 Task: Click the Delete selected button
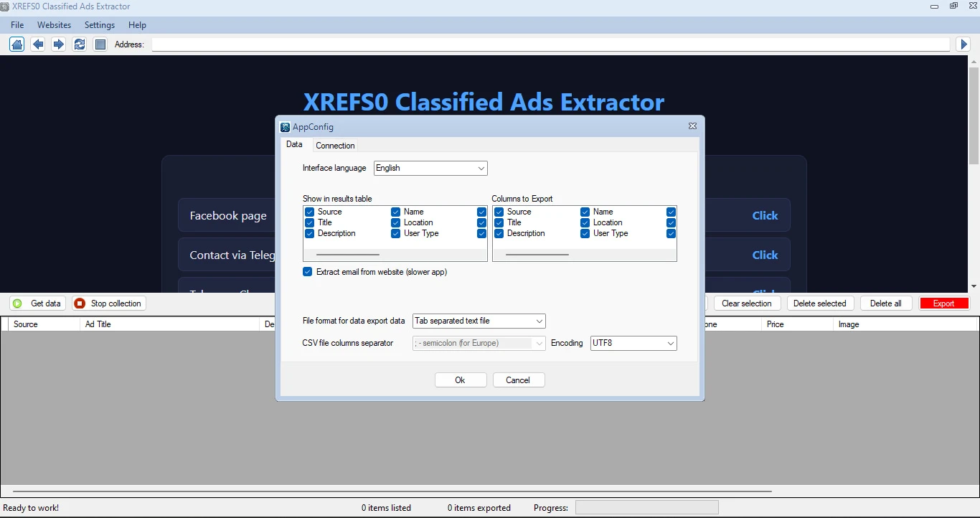click(x=821, y=303)
